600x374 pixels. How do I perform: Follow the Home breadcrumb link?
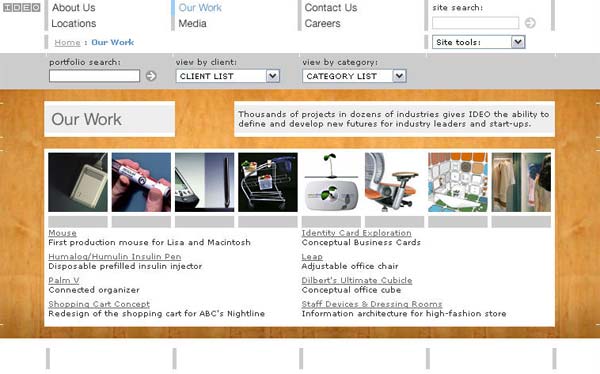click(67, 42)
